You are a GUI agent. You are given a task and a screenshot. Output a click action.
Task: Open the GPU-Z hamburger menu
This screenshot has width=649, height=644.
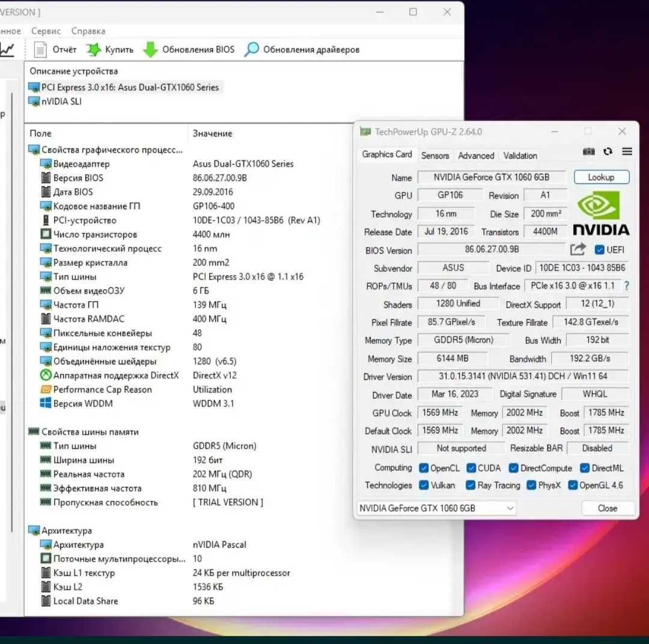(x=627, y=152)
